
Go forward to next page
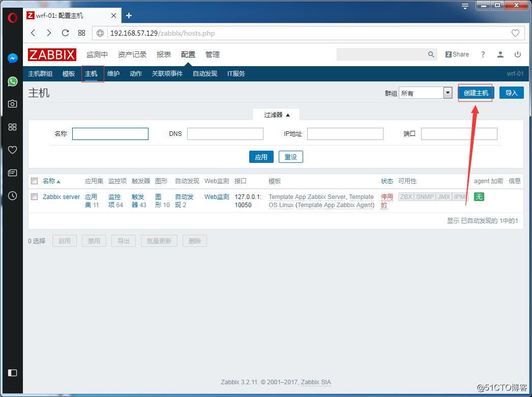coord(49,33)
